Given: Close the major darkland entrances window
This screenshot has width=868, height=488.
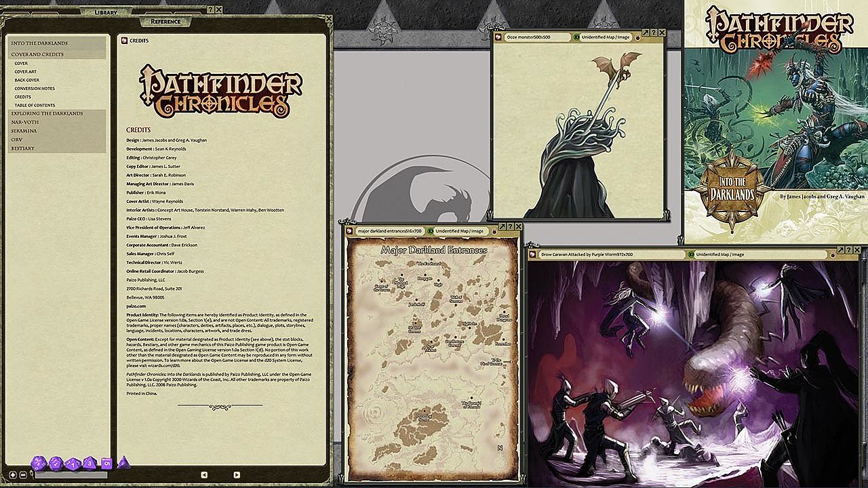Looking at the screenshot, I should (x=519, y=226).
